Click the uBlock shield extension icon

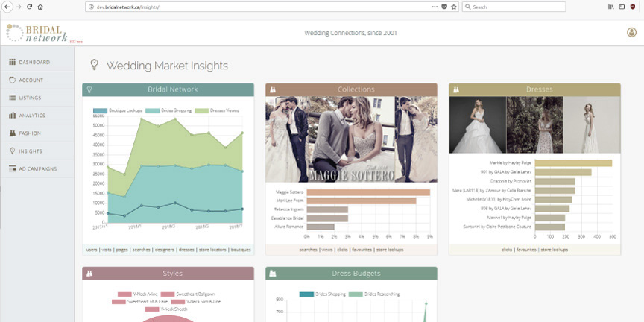click(633, 7)
